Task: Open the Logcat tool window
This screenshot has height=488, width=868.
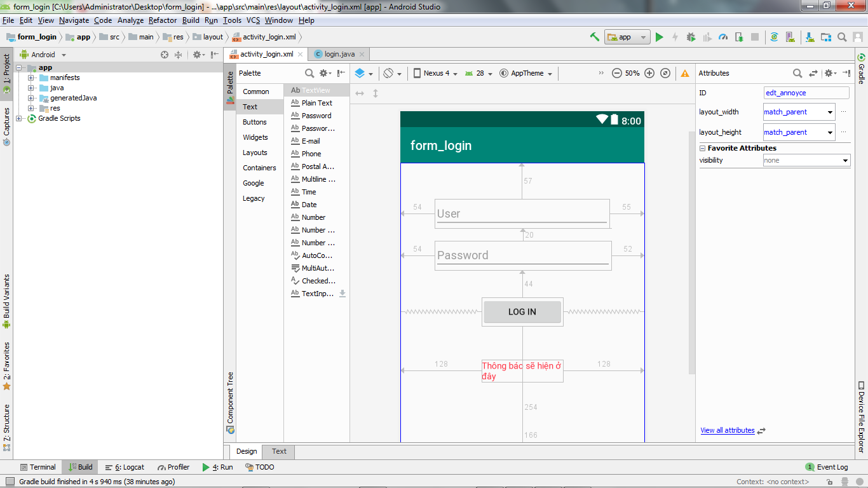Action: [125, 467]
